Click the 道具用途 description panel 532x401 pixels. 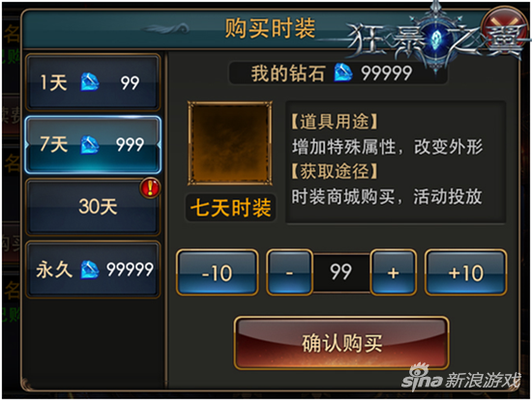point(396,161)
